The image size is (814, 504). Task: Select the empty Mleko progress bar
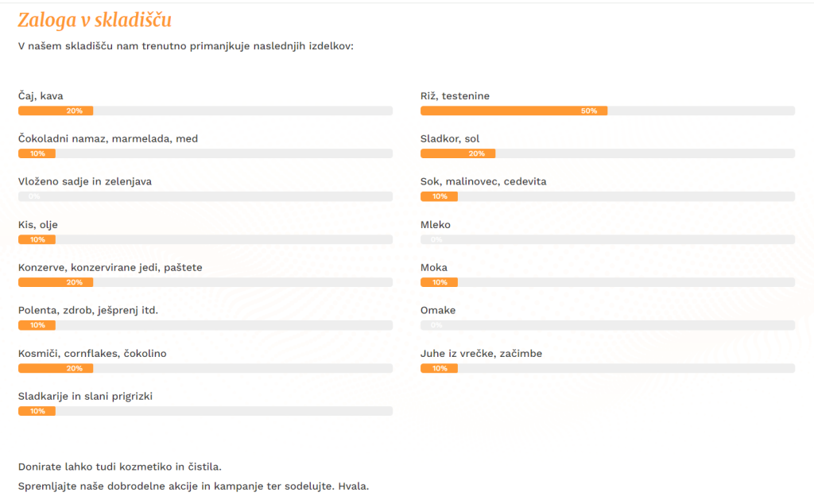607,239
